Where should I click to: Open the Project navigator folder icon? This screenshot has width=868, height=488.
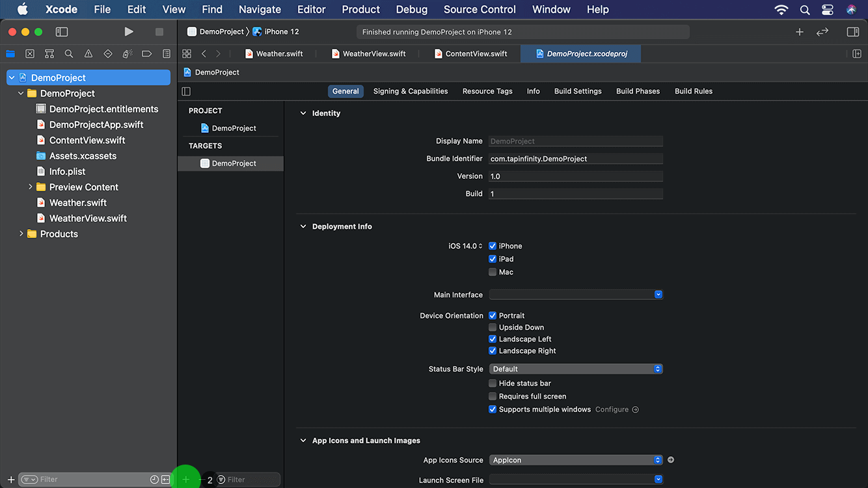10,54
